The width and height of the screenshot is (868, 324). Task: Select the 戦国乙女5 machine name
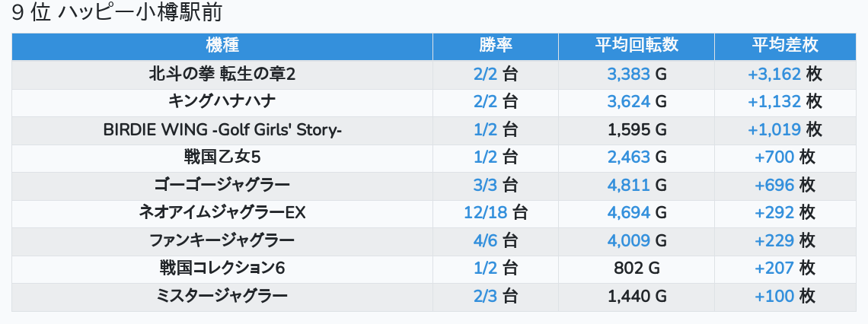pyautogui.click(x=222, y=157)
